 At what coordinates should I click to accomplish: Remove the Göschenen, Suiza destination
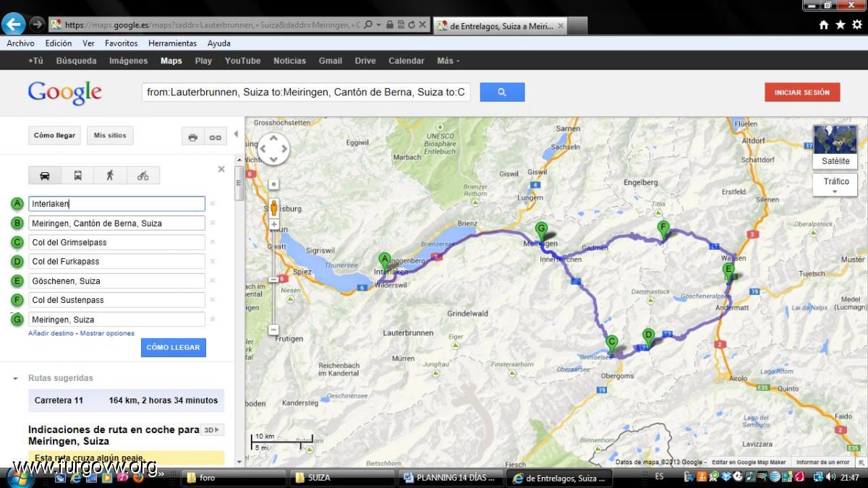(x=213, y=281)
